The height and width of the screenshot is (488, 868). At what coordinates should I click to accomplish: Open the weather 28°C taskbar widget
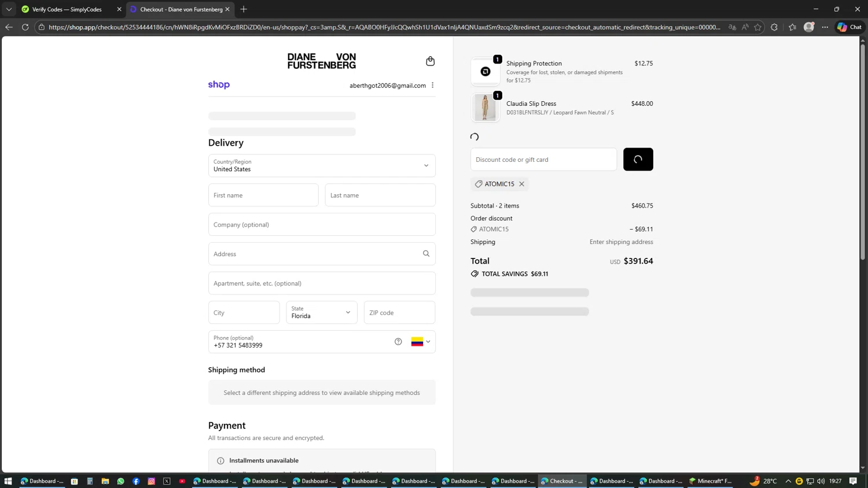(763, 481)
